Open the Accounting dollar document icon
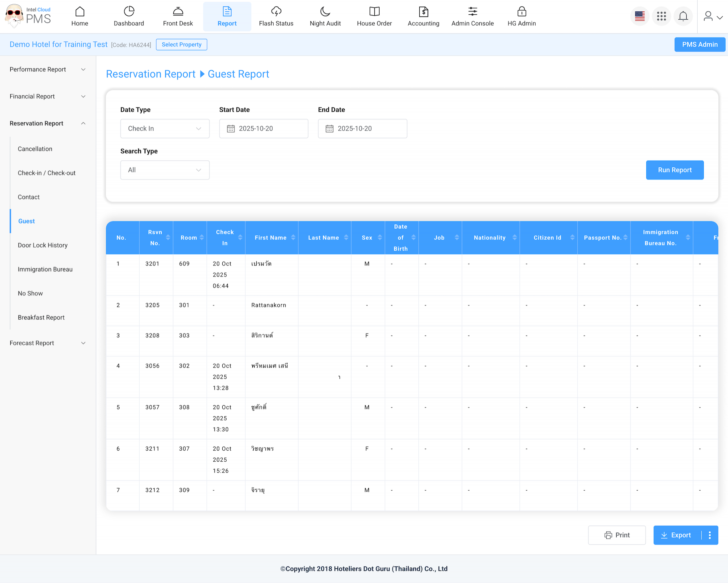The image size is (728, 583). pos(423,12)
